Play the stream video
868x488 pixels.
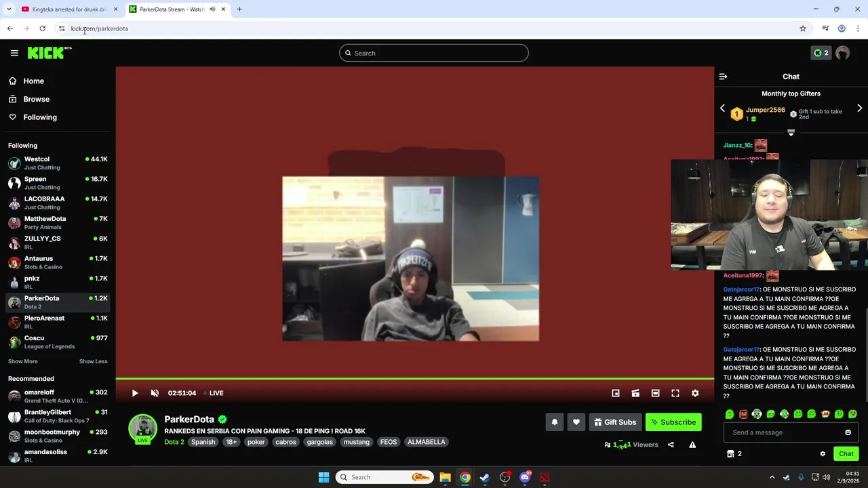tap(135, 393)
